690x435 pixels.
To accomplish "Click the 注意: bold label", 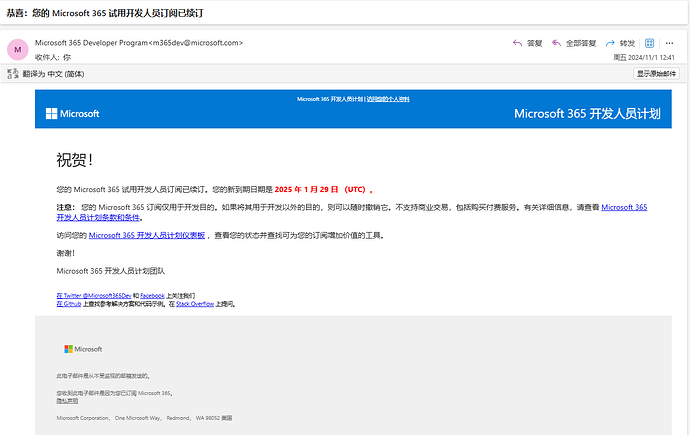I will 66,207.
